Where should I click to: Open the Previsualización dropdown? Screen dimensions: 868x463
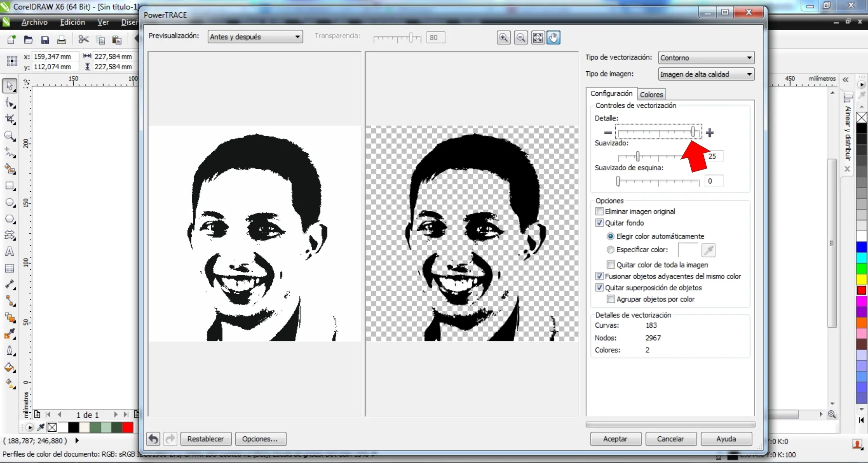[x=255, y=37]
